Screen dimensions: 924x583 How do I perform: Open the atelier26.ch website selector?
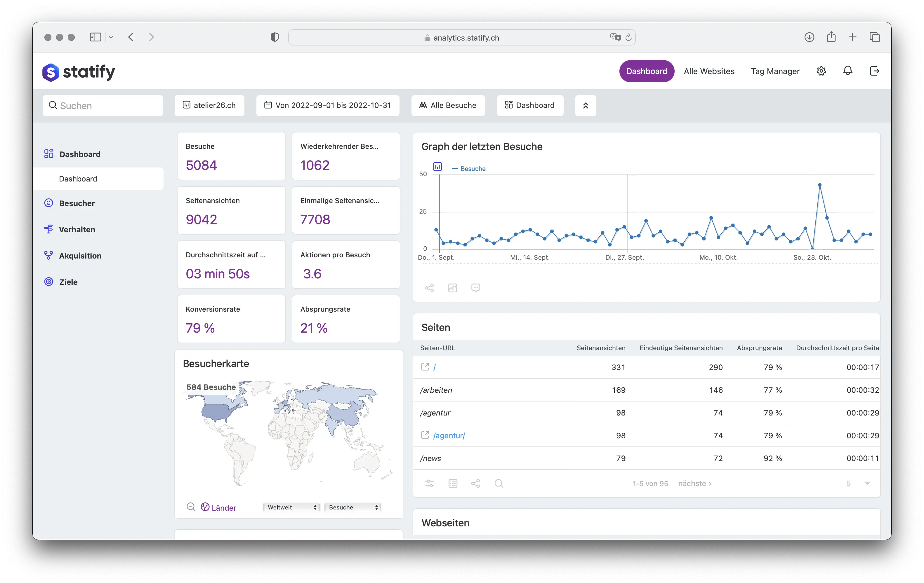pos(209,105)
